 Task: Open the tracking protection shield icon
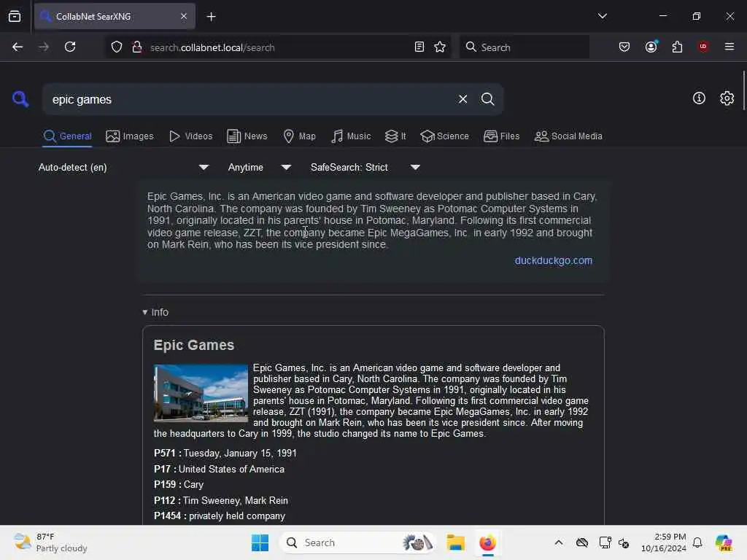[x=117, y=47]
